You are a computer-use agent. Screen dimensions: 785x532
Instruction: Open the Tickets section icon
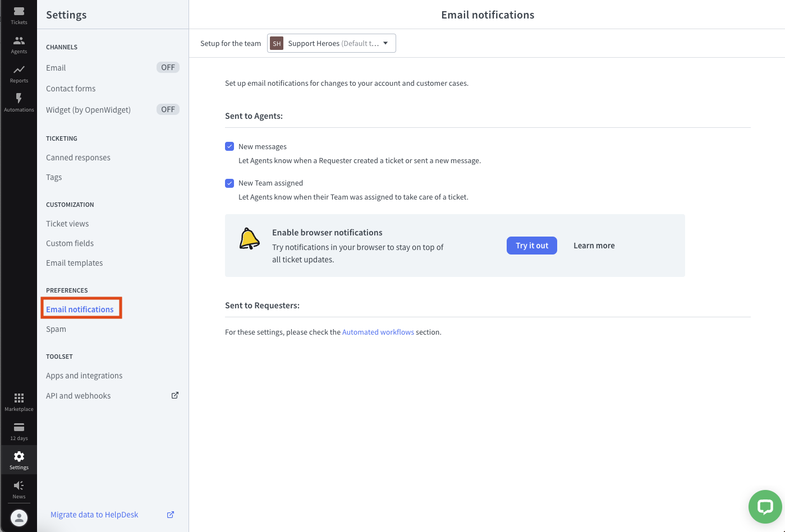tap(19, 15)
